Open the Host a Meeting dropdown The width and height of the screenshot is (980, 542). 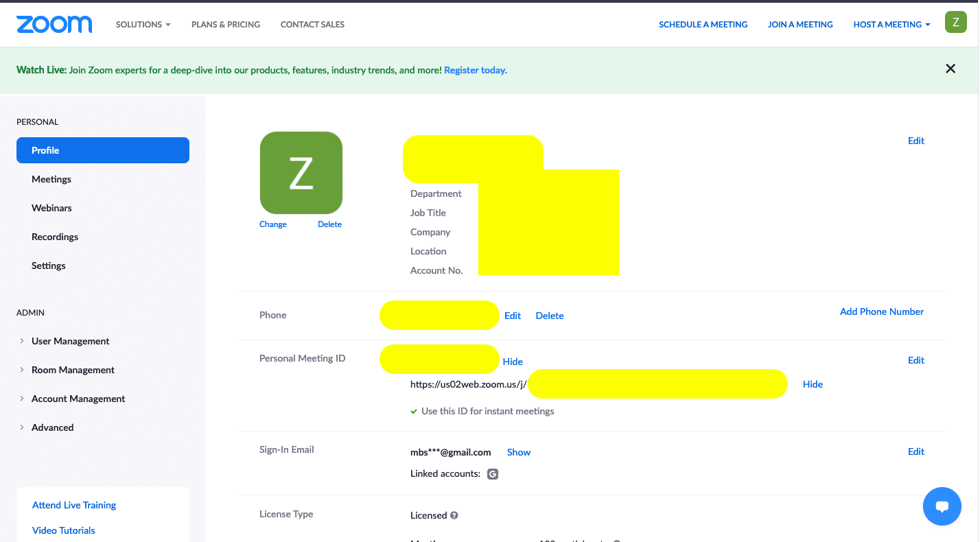tap(891, 24)
